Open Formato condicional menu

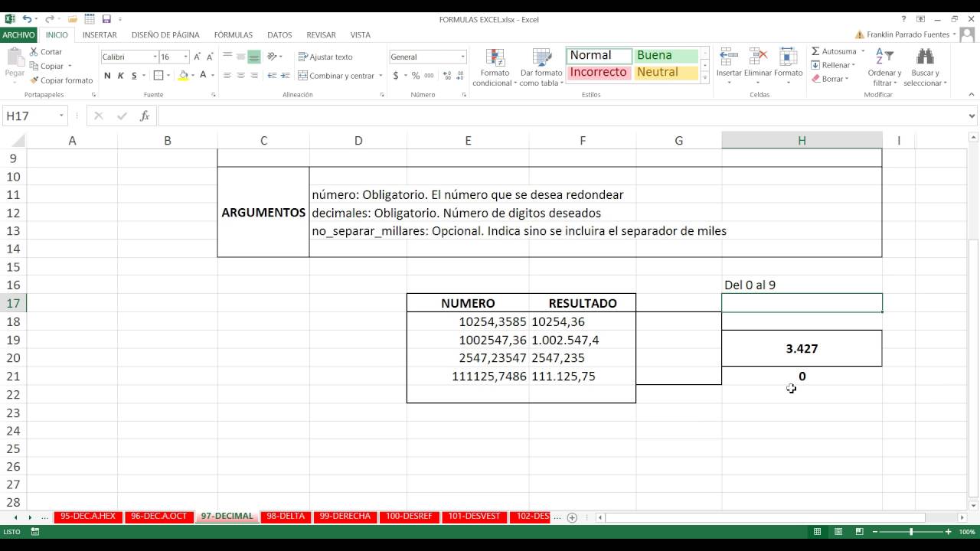pos(495,67)
